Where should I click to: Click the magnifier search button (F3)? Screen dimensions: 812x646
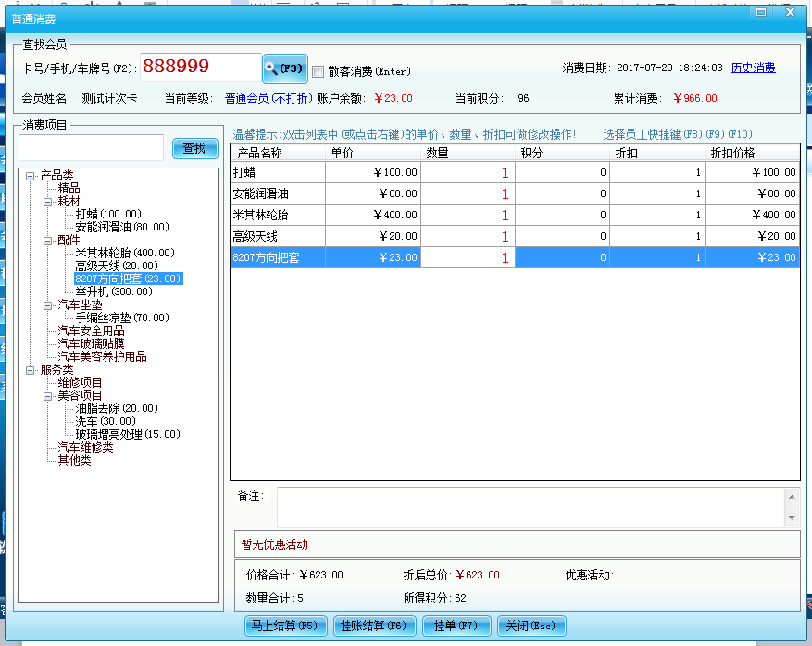285,68
